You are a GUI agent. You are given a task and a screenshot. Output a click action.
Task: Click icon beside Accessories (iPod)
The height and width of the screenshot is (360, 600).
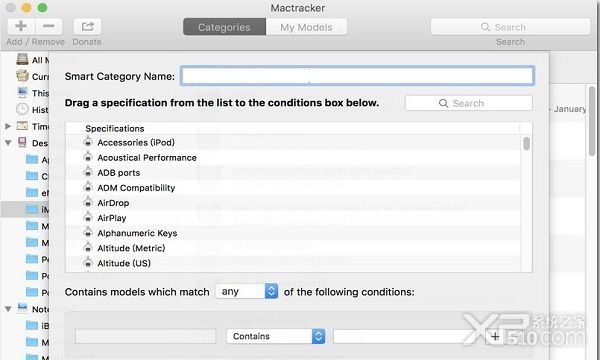[x=88, y=142]
